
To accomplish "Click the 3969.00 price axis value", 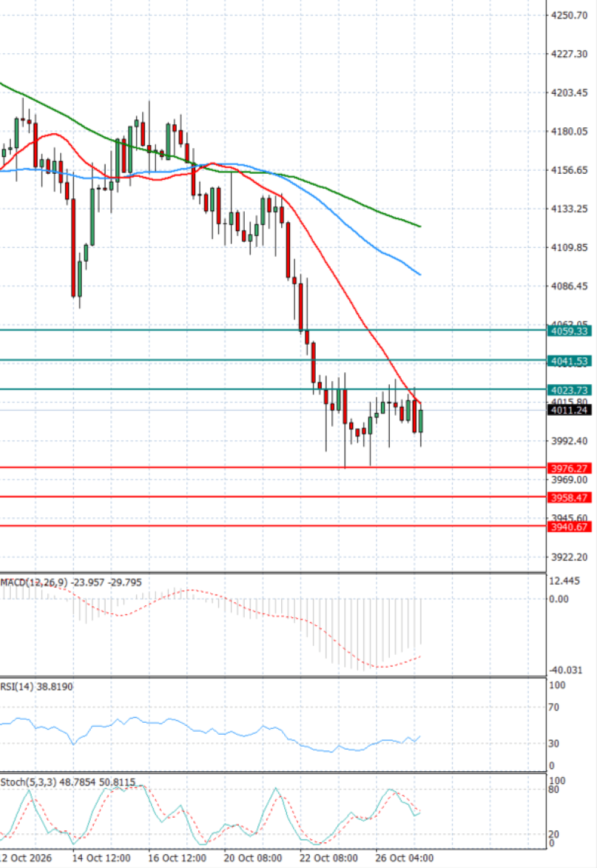I will [568, 480].
